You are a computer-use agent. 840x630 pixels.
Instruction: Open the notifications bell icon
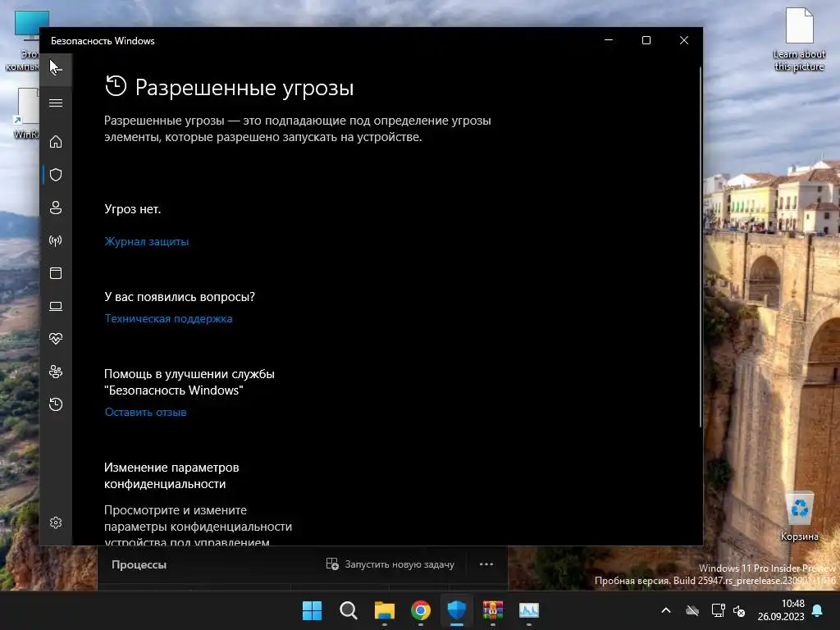click(818, 610)
